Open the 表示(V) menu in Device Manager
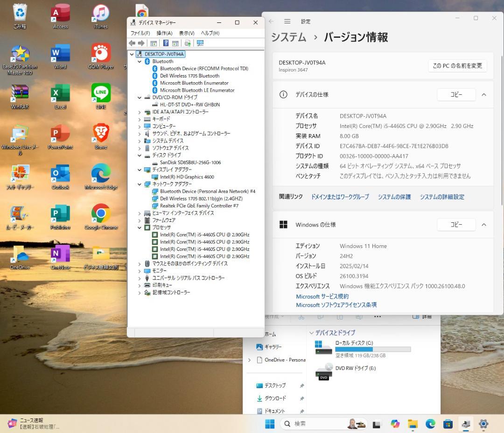 [186, 33]
